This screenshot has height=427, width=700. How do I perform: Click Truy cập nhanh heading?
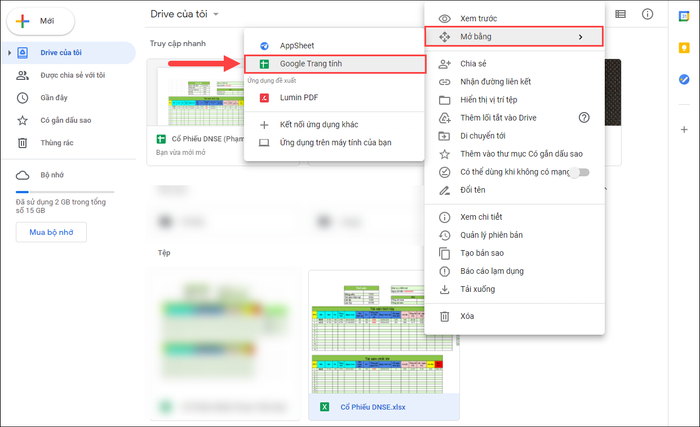click(178, 43)
